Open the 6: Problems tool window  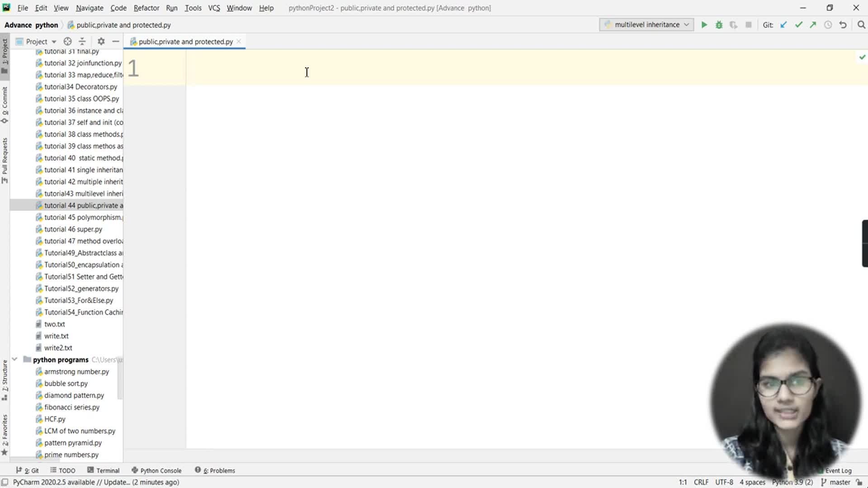click(215, 470)
